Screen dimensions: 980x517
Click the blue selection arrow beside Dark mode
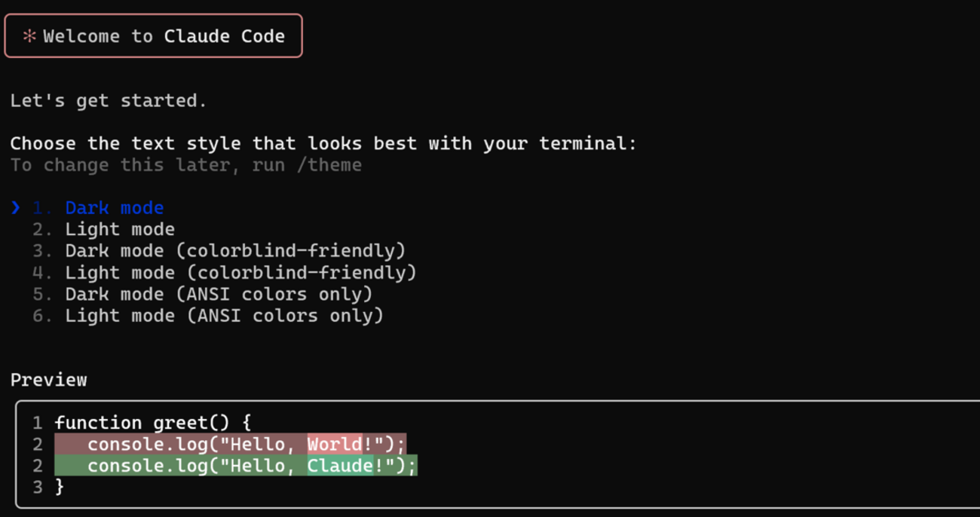[16, 207]
